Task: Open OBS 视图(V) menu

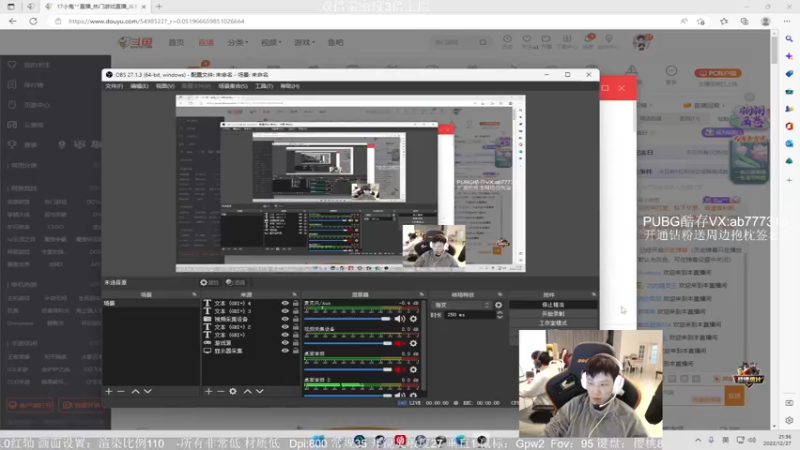Action: coord(165,86)
